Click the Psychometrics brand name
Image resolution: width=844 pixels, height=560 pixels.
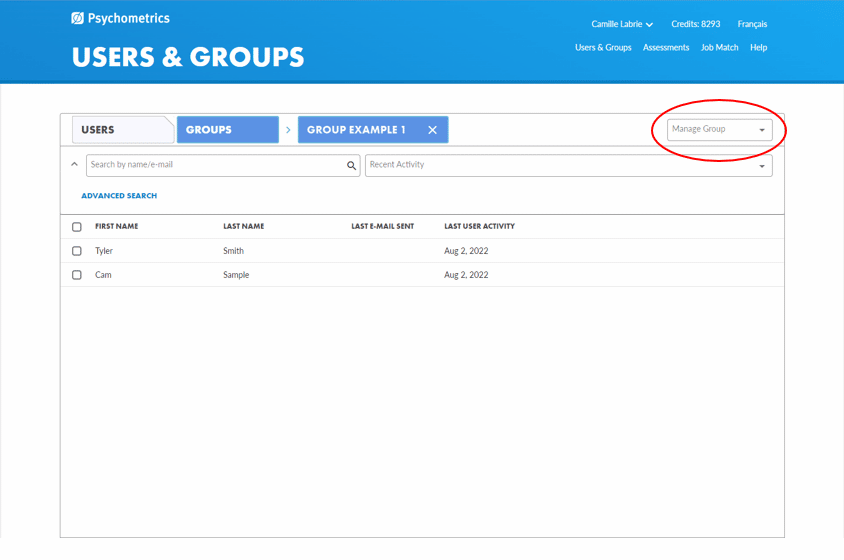[129, 18]
